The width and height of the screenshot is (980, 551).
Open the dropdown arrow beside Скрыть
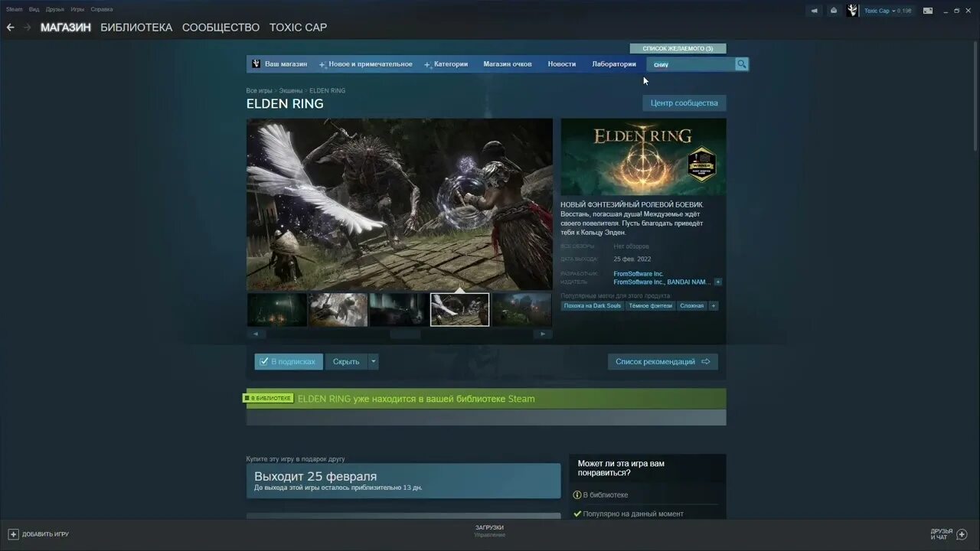click(x=372, y=361)
